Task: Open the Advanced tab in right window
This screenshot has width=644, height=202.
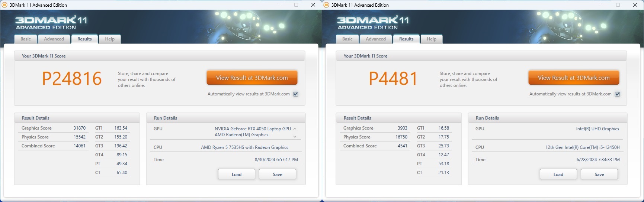Action: [376, 39]
